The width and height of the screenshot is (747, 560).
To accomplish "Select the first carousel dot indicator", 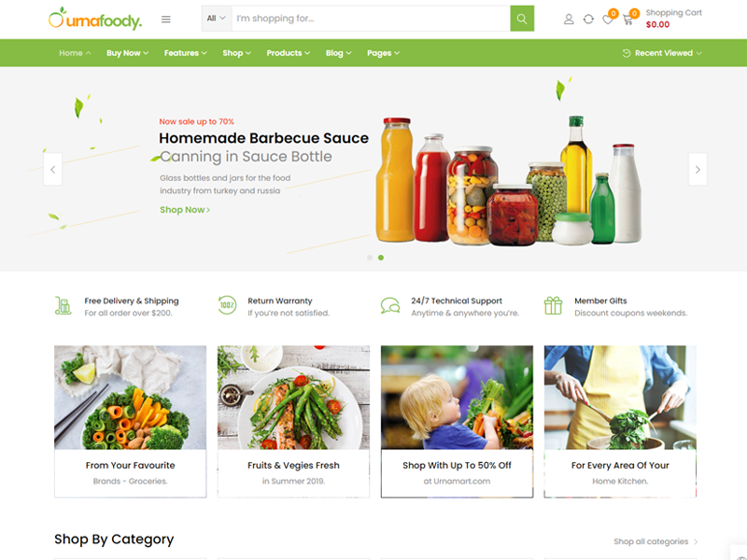I will [370, 258].
